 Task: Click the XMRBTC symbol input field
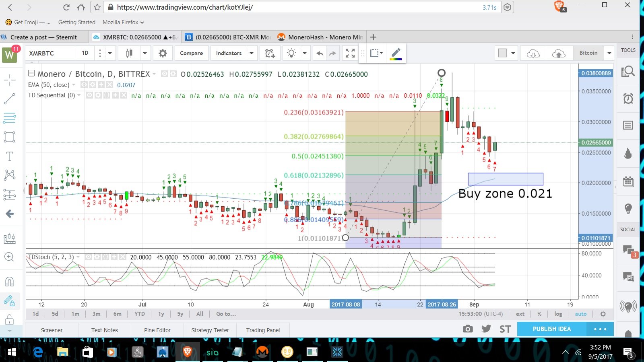[x=50, y=53]
